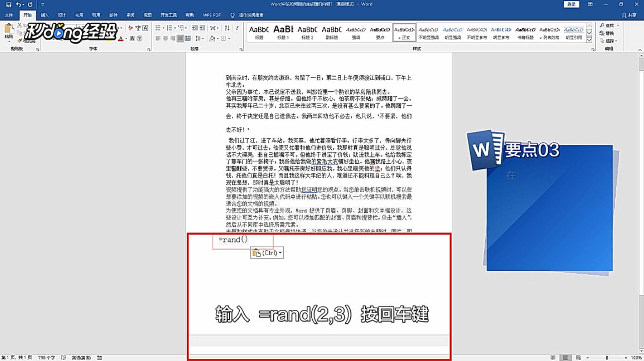Switch to the 视图 tab

(147, 15)
